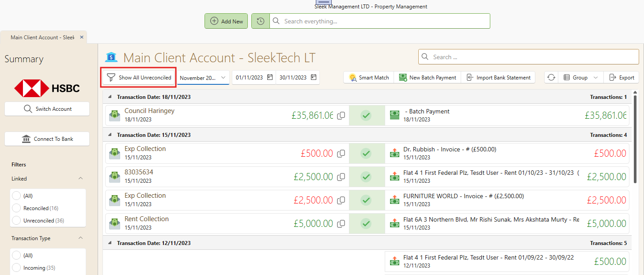Image resolution: width=644 pixels, height=275 pixels.
Task: Click the Rent Collection bank transaction icon
Action: (x=115, y=224)
